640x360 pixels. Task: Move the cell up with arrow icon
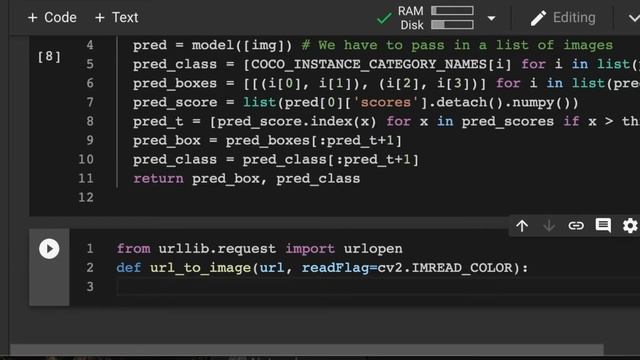coord(522,226)
